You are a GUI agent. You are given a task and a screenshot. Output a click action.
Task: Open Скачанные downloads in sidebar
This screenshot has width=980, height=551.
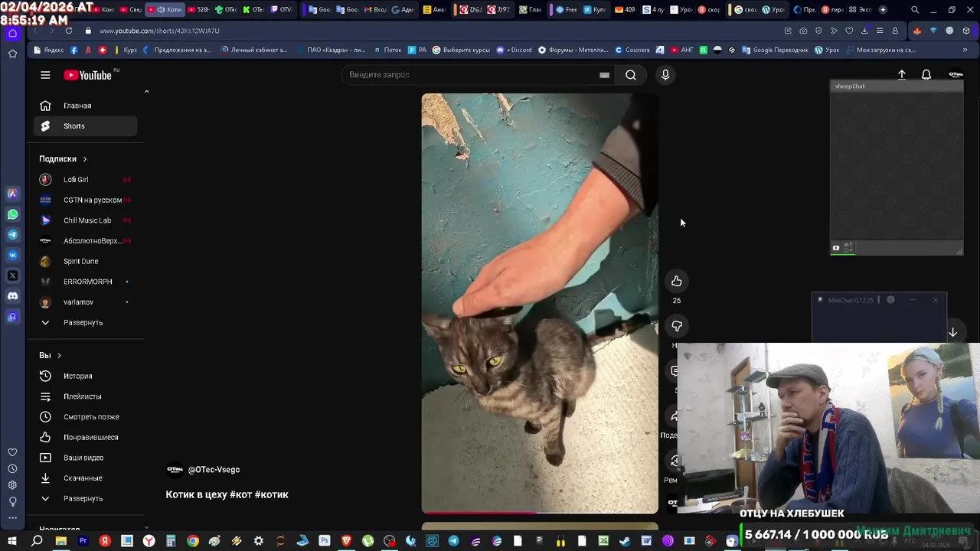pyautogui.click(x=85, y=478)
